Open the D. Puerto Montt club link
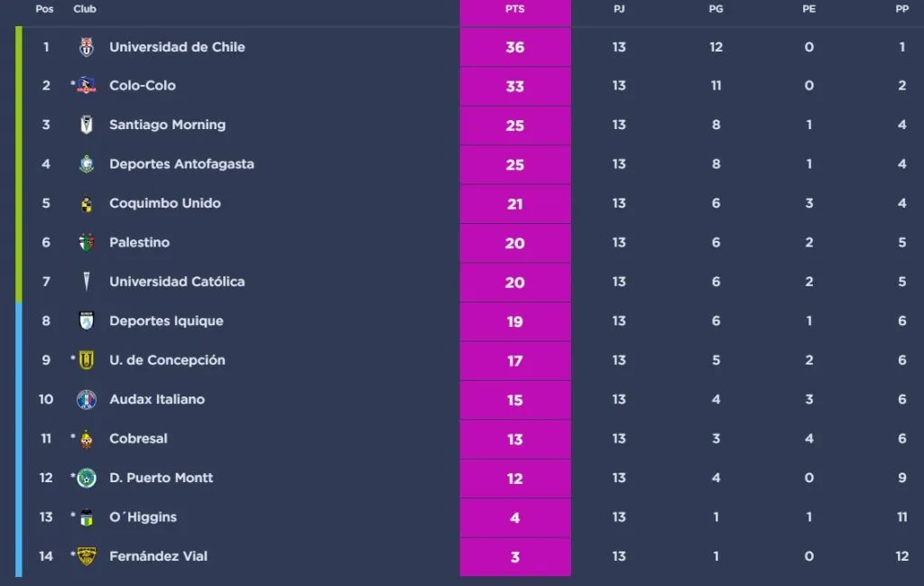 [x=161, y=478]
